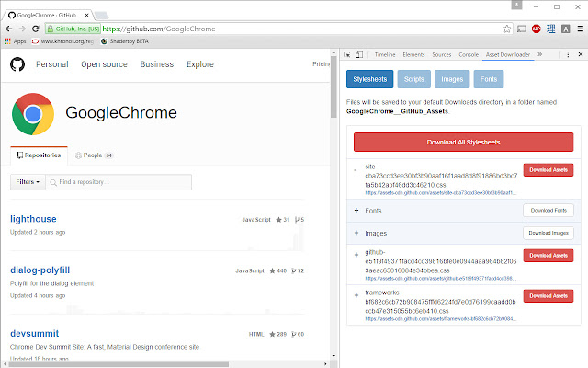Select the People tab
The width and height of the screenshot is (588, 368).
point(94,155)
